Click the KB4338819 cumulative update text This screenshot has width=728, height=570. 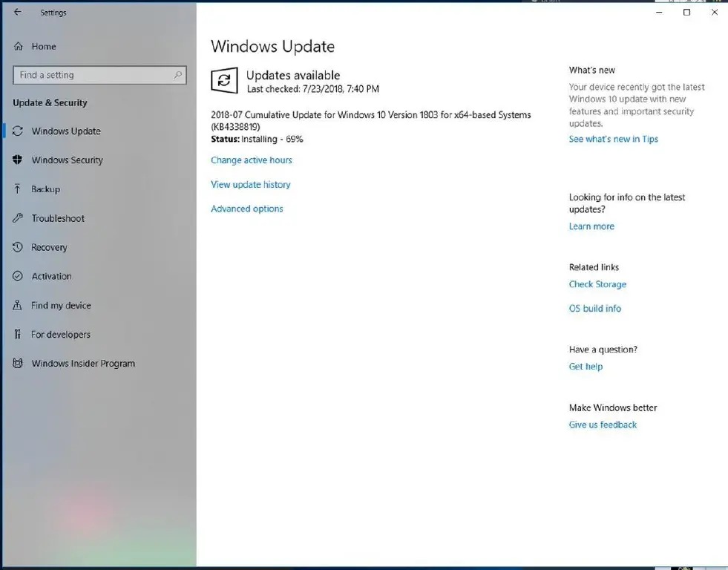click(370, 121)
